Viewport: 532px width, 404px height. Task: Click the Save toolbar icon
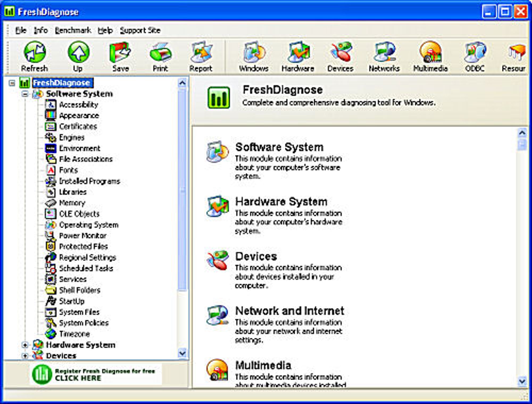click(x=120, y=52)
